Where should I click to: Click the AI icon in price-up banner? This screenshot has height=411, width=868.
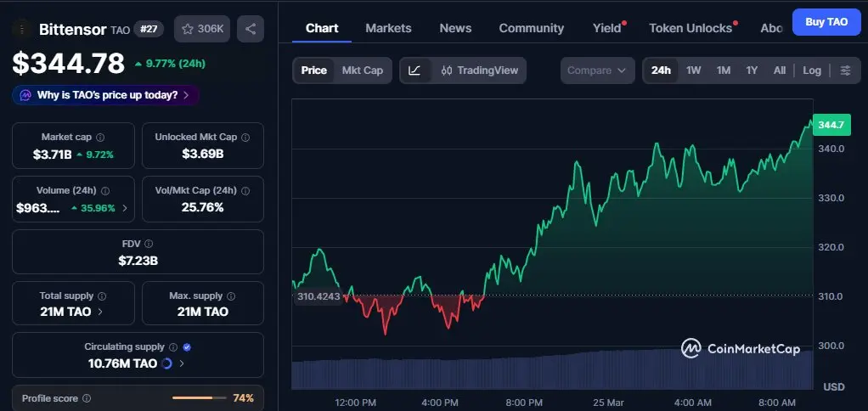pos(25,95)
